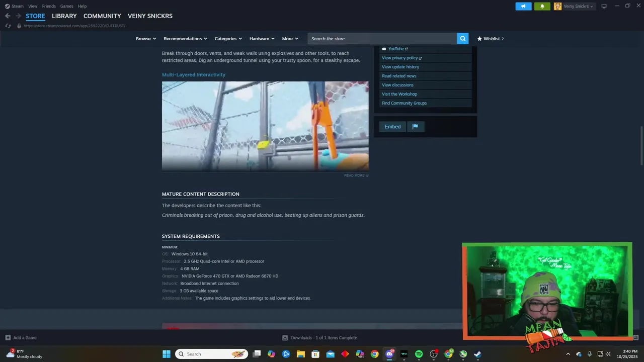Open File Explorer from taskbar
This screenshot has height=362, width=644.
[x=301, y=354]
